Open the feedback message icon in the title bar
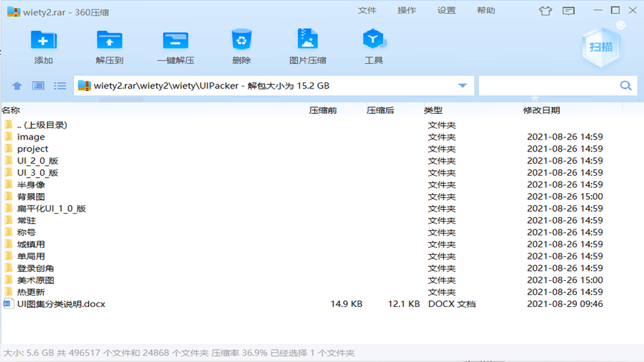This screenshot has height=362, width=644. (568, 11)
